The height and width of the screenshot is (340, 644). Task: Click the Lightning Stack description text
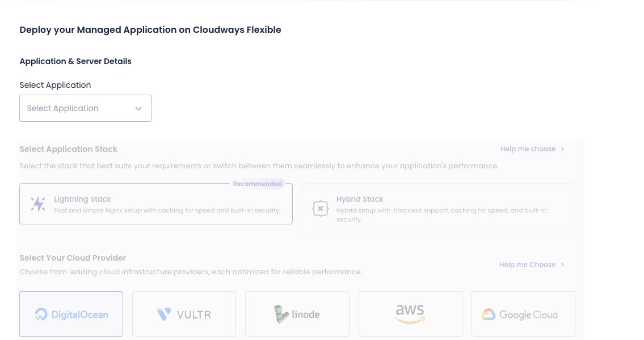167,210
